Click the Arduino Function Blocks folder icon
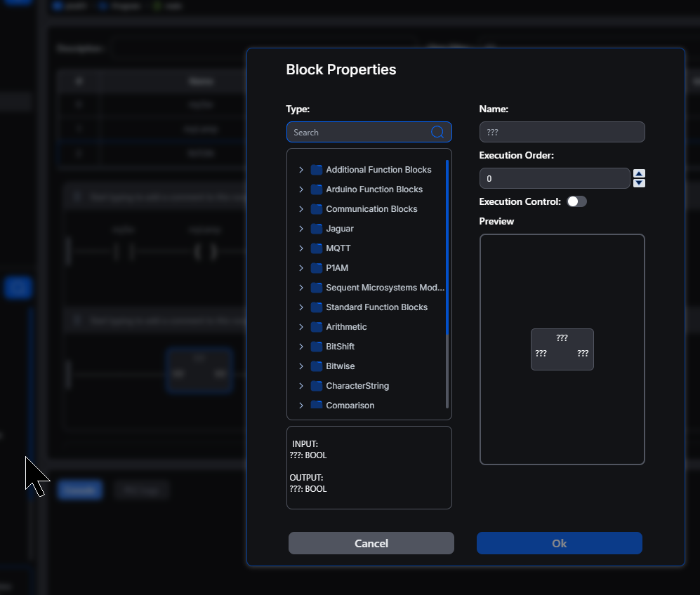The image size is (700, 595). [317, 189]
